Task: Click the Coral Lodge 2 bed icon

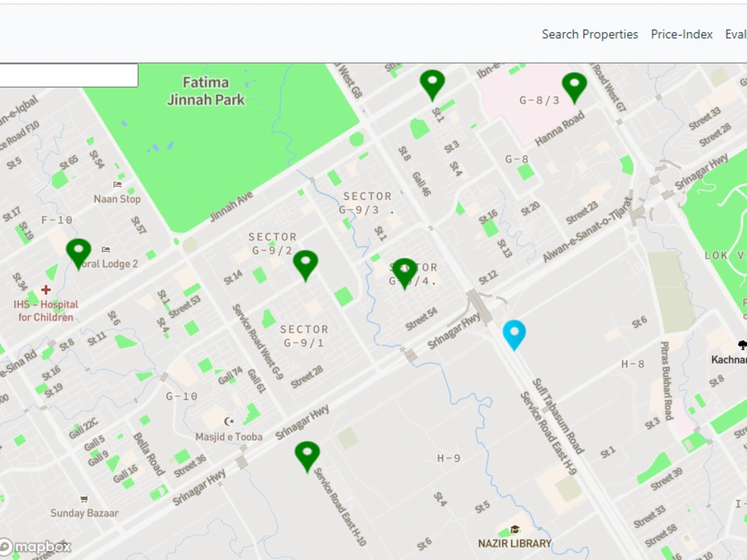Action: (x=106, y=249)
